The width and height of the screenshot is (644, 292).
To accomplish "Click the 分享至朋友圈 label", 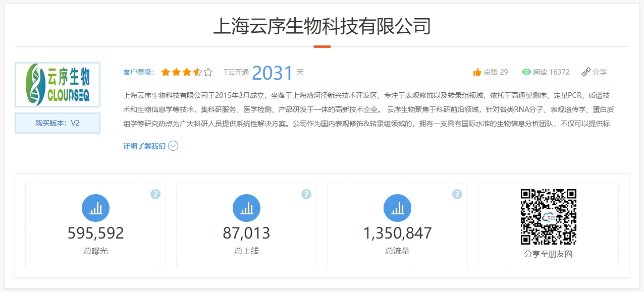I will click(548, 254).
